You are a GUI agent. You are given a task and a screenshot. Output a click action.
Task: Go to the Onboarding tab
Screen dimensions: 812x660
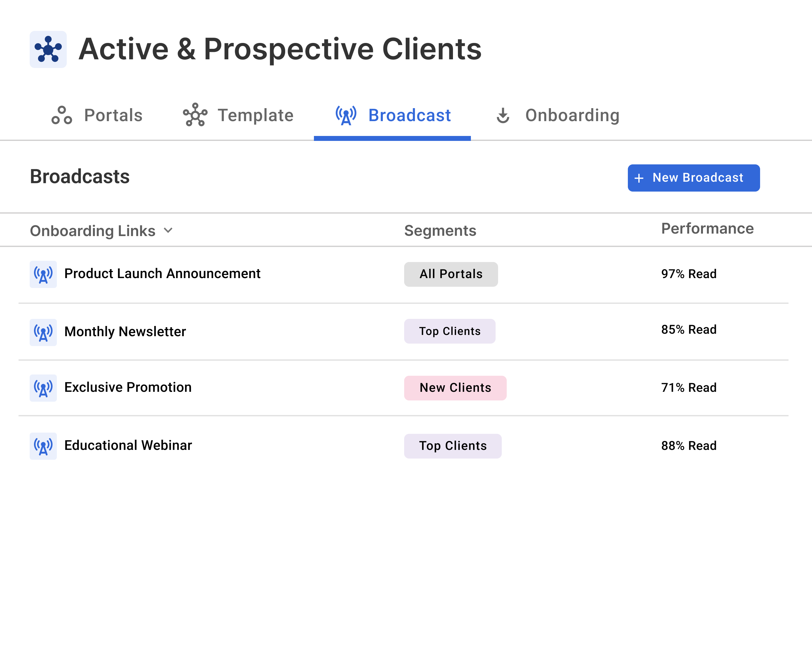point(572,115)
